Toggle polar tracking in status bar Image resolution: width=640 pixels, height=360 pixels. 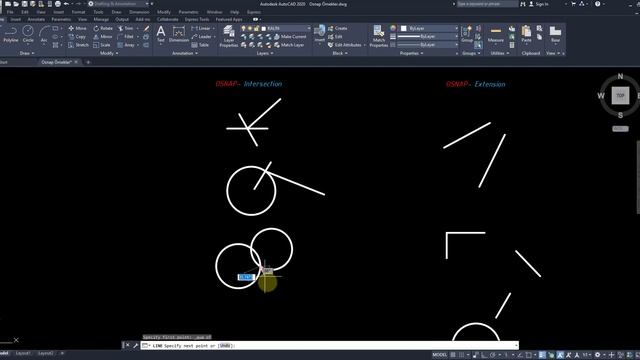(x=493, y=355)
